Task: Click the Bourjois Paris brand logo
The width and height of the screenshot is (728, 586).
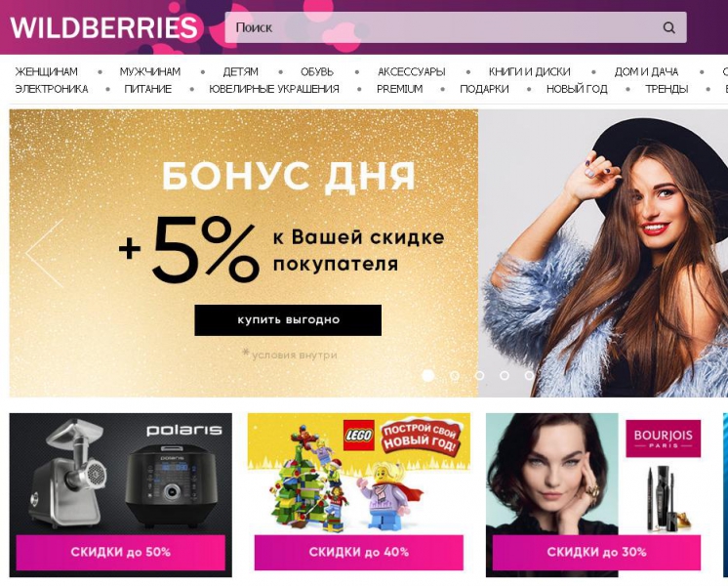Action: pyautogui.click(x=663, y=439)
